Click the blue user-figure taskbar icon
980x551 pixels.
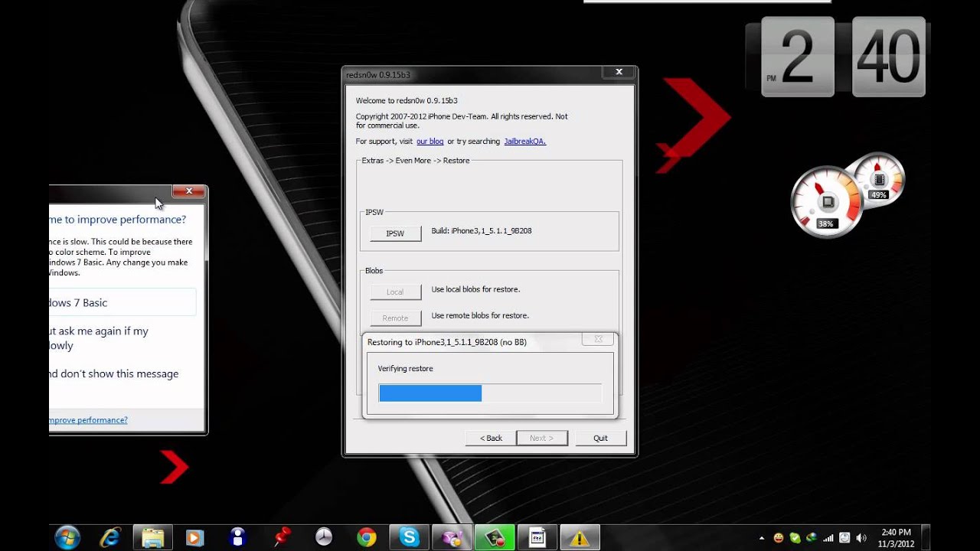coord(237,537)
